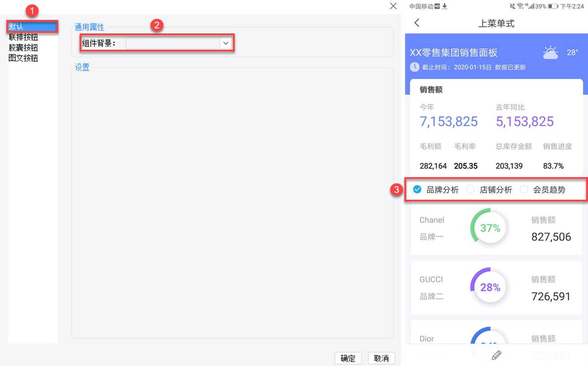This screenshot has width=588, height=366.
Task: Tap Chanel sales figure 827,506
Action: click(x=551, y=237)
